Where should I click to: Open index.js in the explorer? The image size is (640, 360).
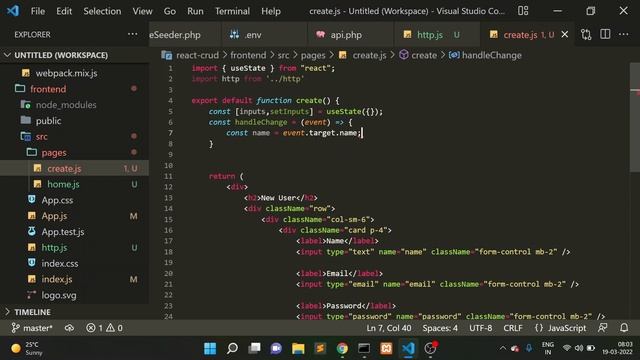[57, 279]
